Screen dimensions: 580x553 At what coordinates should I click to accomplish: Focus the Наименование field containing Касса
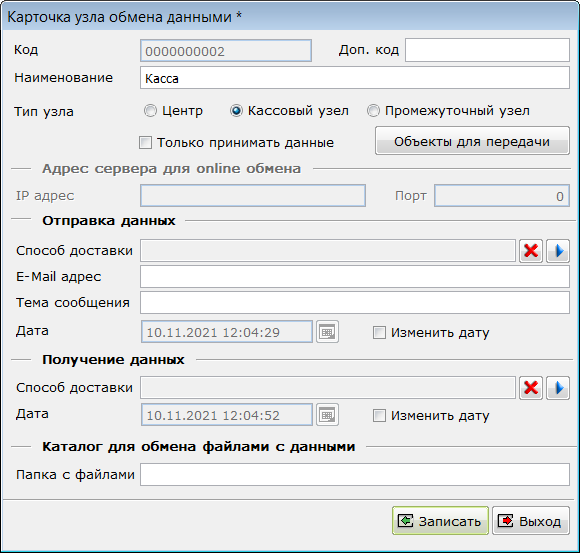point(355,78)
